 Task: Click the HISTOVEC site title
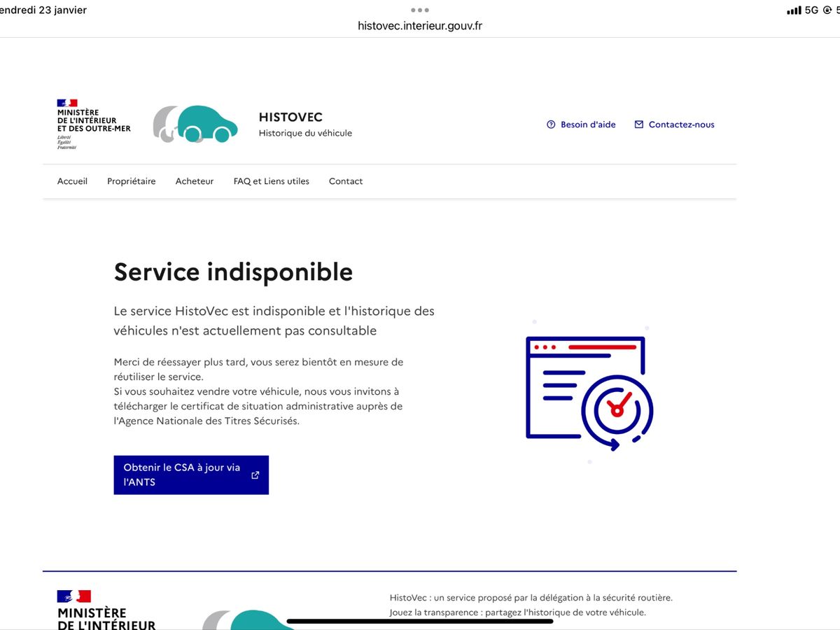click(290, 118)
